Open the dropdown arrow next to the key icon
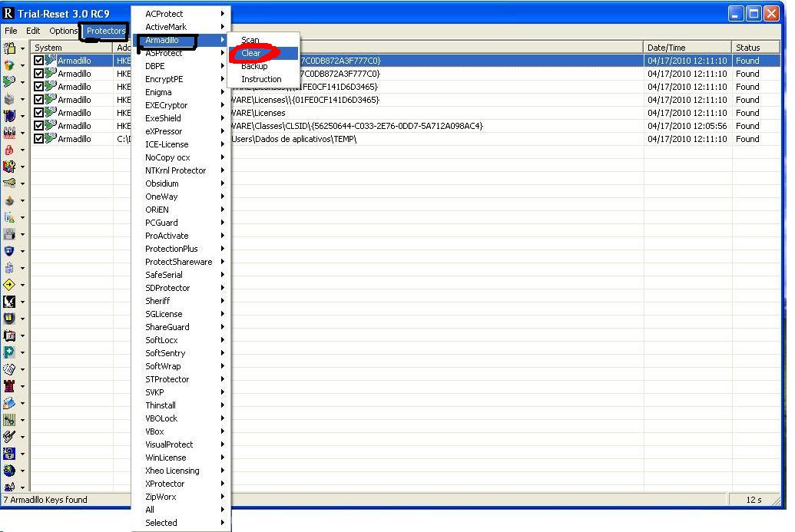This screenshot has height=532, width=795. tap(22, 184)
